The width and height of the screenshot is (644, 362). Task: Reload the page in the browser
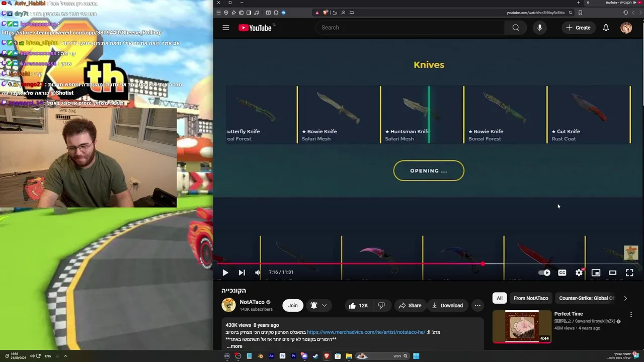pyautogui.click(x=625, y=13)
